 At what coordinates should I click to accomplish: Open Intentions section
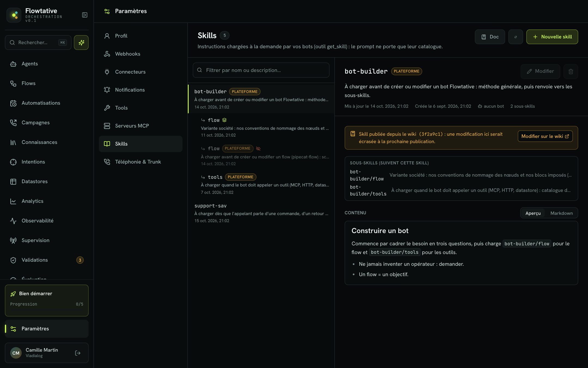click(47, 162)
